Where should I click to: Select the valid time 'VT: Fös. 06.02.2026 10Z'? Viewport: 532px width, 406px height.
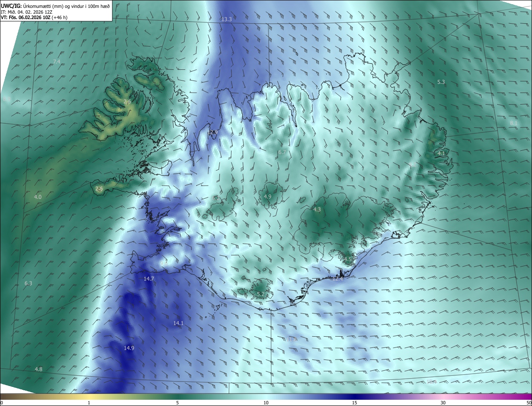coord(26,17)
